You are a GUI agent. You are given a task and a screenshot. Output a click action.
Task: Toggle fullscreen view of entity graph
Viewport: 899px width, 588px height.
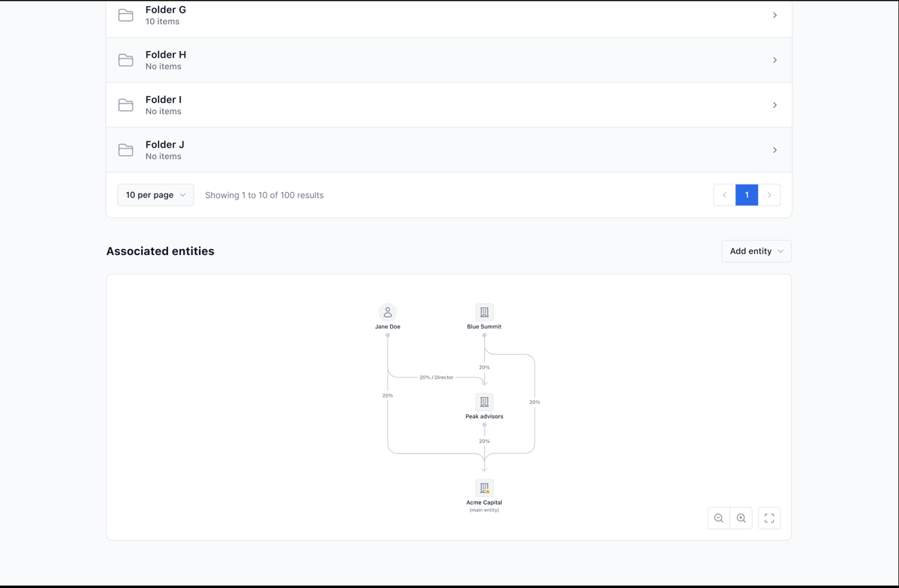point(769,518)
